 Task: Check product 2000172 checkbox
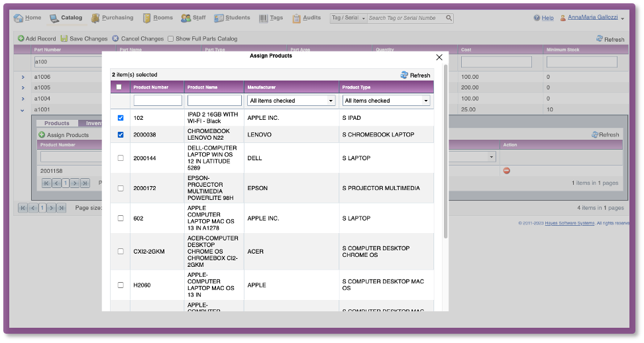point(121,188)
